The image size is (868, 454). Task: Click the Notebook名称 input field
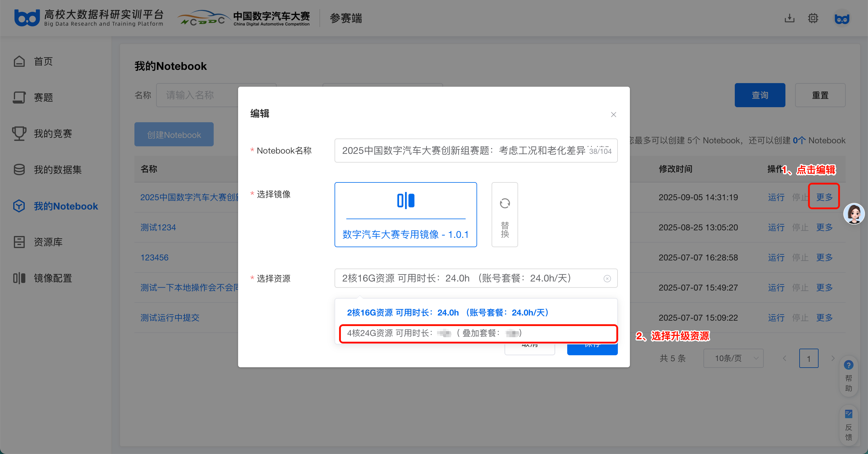pyautogui.click(x=476, y=151)
